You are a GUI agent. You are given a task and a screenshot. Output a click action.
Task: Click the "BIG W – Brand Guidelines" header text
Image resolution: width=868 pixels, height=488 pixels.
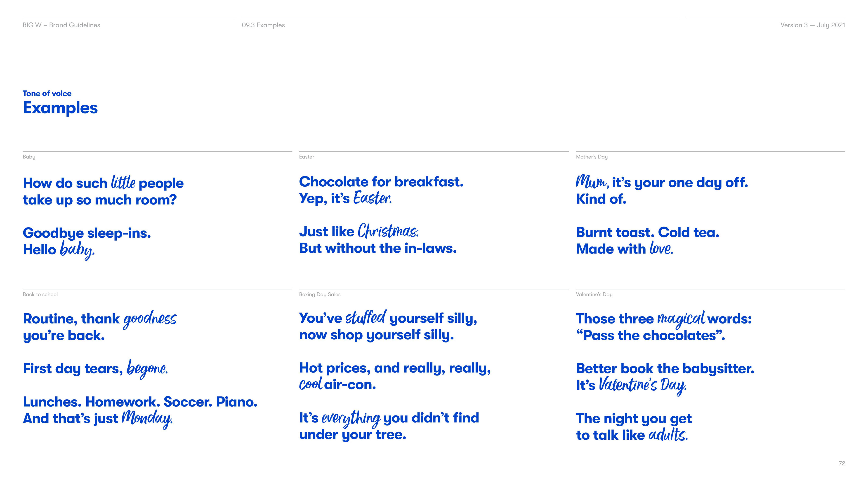pyautogui.click(x=61, y=25)
